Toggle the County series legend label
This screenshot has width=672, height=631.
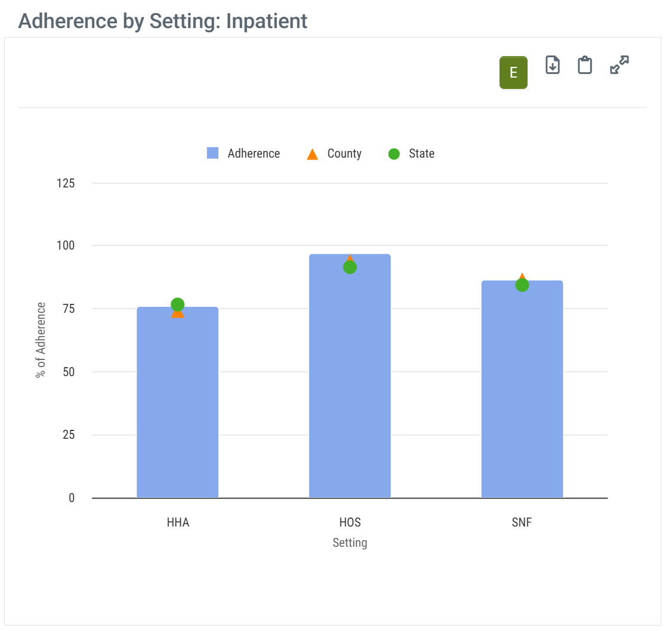[344, 153]
